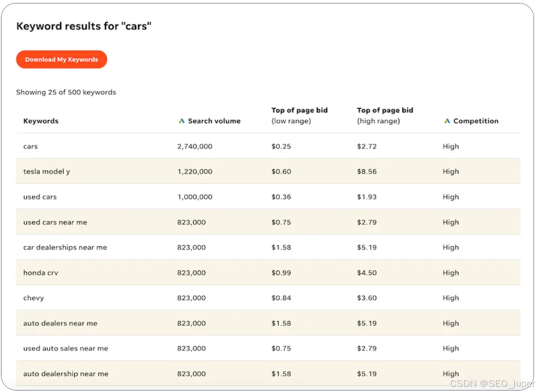Click the high bid $8.56 for tesla model y
537x392 pixels.
pyautogui.click(x=367, y=171)
